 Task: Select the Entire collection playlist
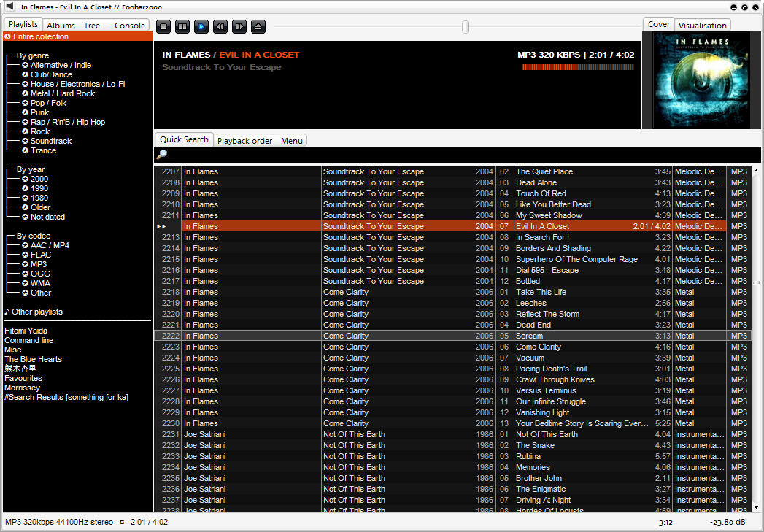click(41, 36)
